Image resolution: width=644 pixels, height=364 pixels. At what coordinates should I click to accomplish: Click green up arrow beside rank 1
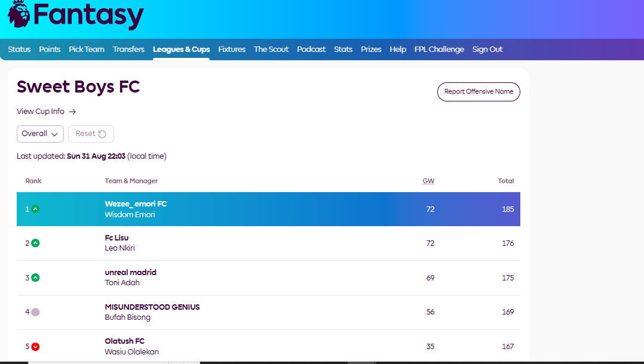(35, 209)
